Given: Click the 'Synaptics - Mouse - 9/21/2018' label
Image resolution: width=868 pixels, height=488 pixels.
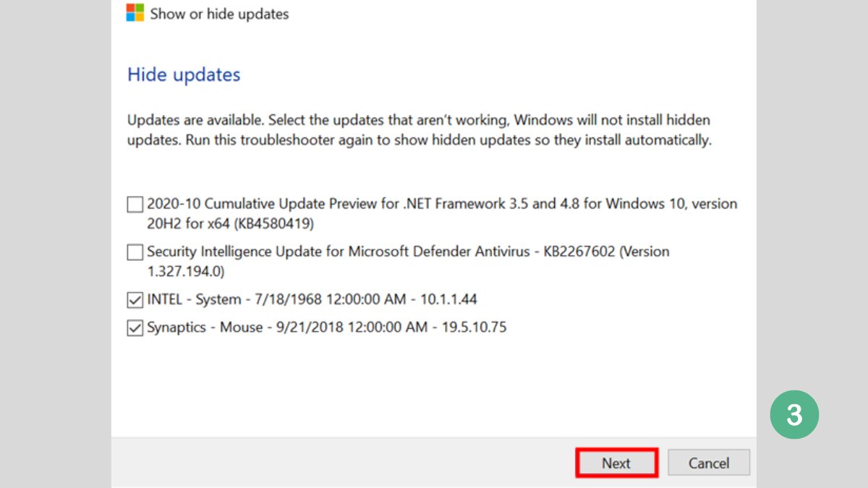Looking at the screenshot, I should coord(327,328).
